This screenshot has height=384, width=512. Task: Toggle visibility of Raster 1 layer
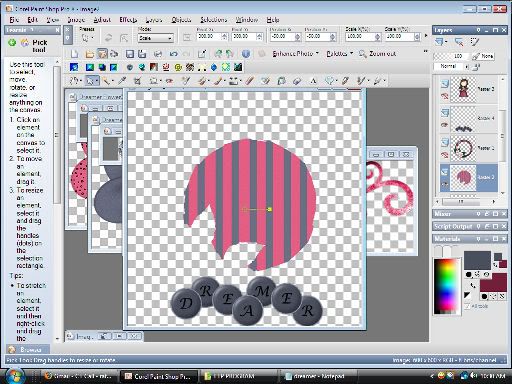444,155
